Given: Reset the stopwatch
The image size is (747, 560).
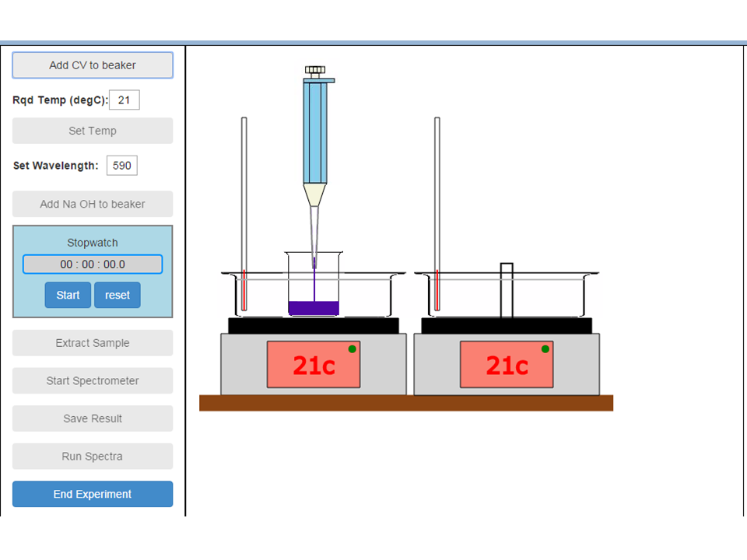Looking at the screenshot, I should [117, 296].
